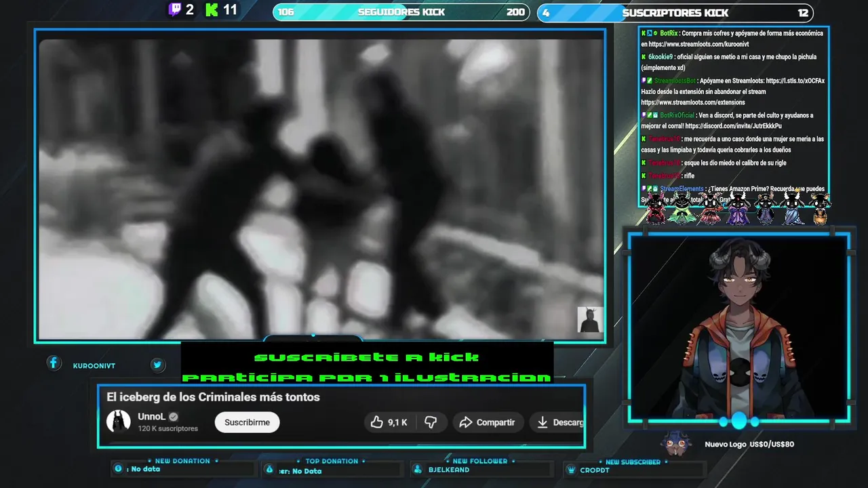Open the streamloots.com/extensions link

pyautogui.click(x=693, y=102)
